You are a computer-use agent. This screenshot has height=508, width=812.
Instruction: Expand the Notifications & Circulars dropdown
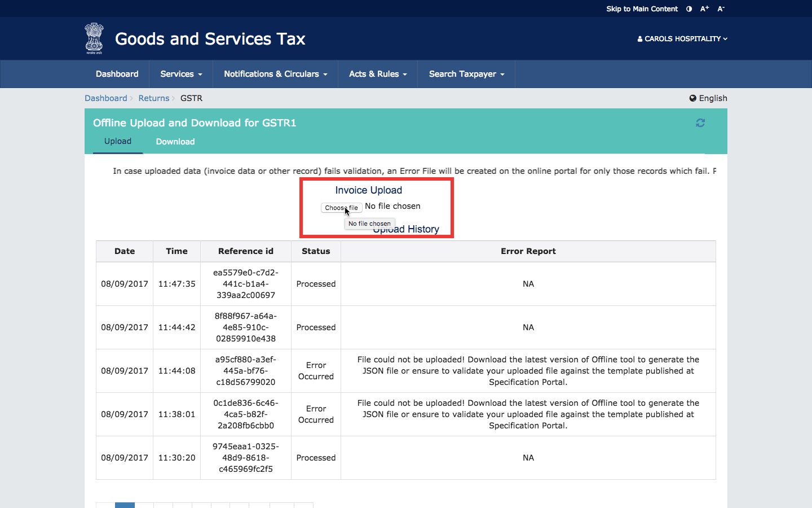(x=275, y=74)
